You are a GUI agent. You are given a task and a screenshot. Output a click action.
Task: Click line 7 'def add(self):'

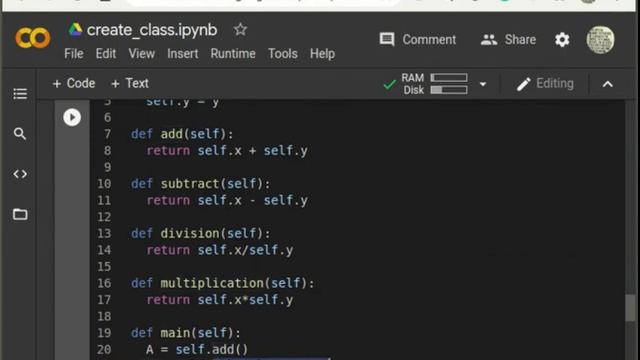(182, 134)
